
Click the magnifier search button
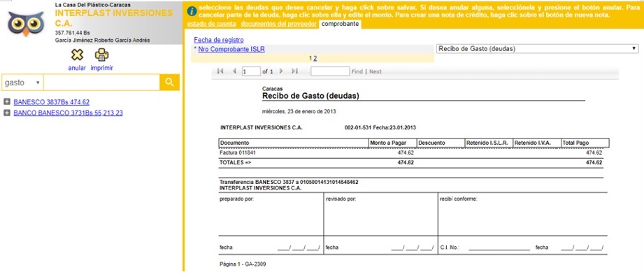click(170, 83)
